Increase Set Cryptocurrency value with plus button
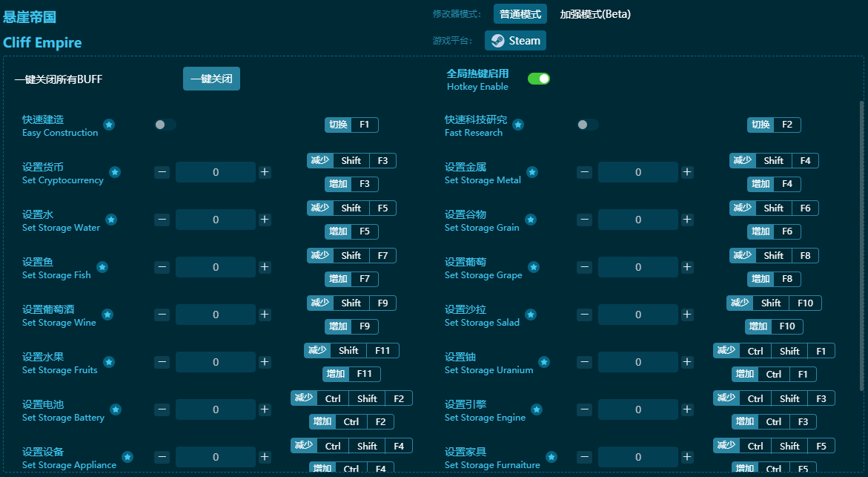This screenshot has width=868, height=477. [265, 172]
